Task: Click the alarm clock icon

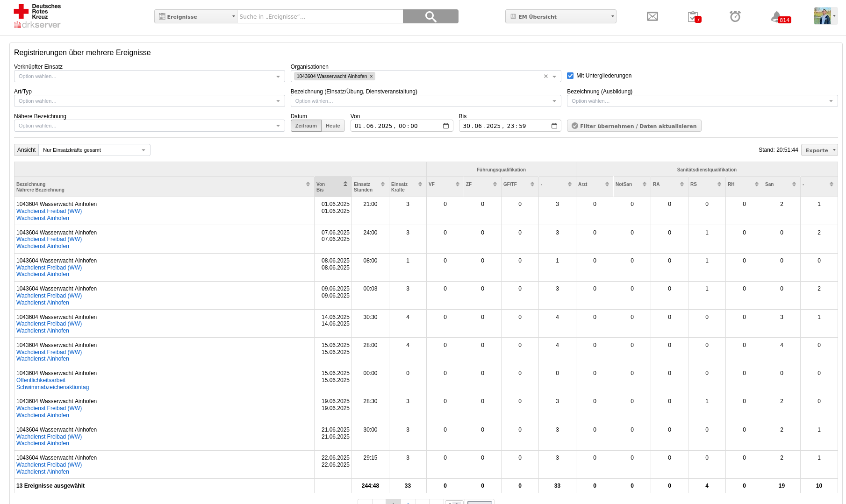Action: tap(735, 17)
